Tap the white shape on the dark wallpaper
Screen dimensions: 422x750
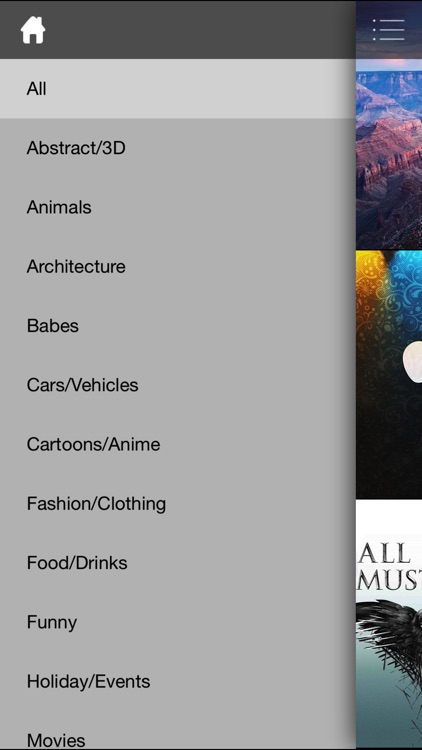[x=412, y=364]
